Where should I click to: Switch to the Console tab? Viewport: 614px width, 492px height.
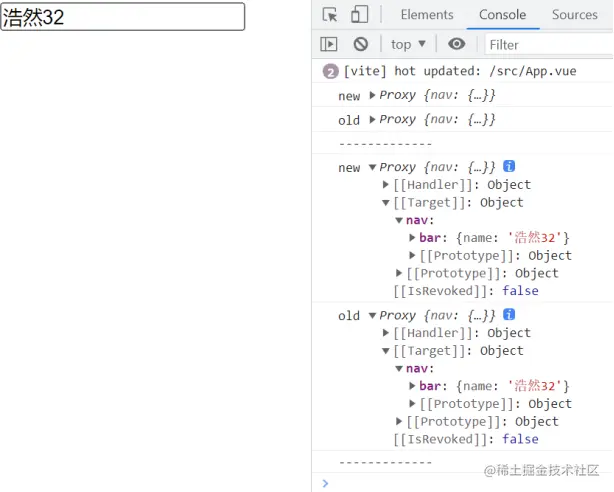[502, 15]
